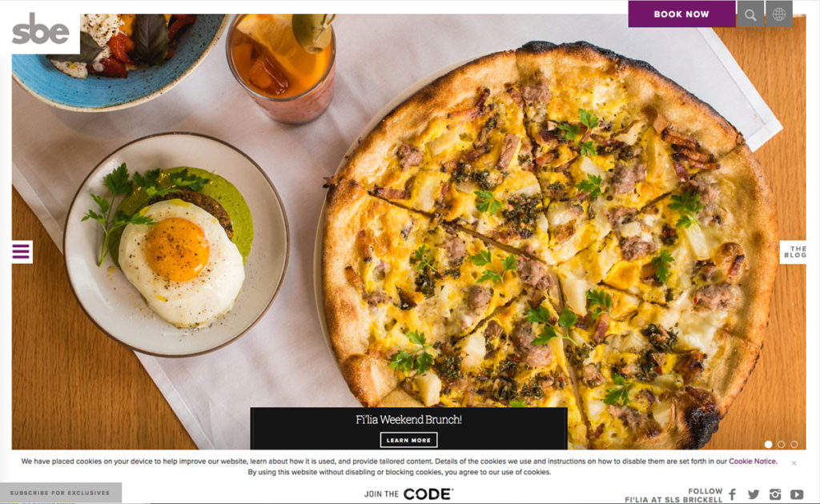The image size is (820, 504).
Task: Visit the Facebook page icon
Action: (x=733, y=494)
